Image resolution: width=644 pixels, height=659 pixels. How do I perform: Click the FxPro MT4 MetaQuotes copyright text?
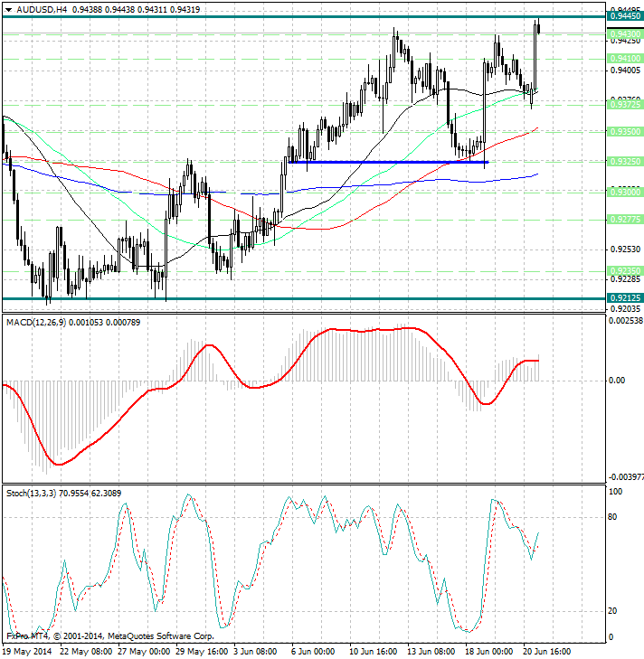pyautogui.click(x=110, y=636)
